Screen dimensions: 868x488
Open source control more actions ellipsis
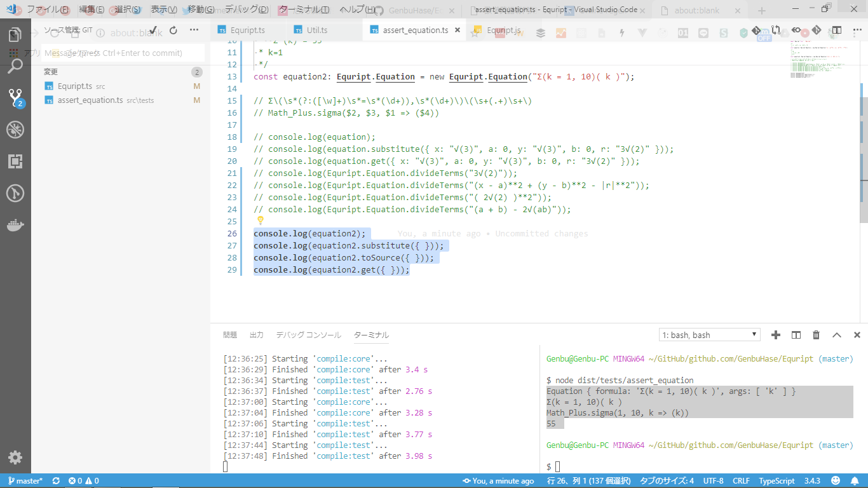[x=194, y=30]
